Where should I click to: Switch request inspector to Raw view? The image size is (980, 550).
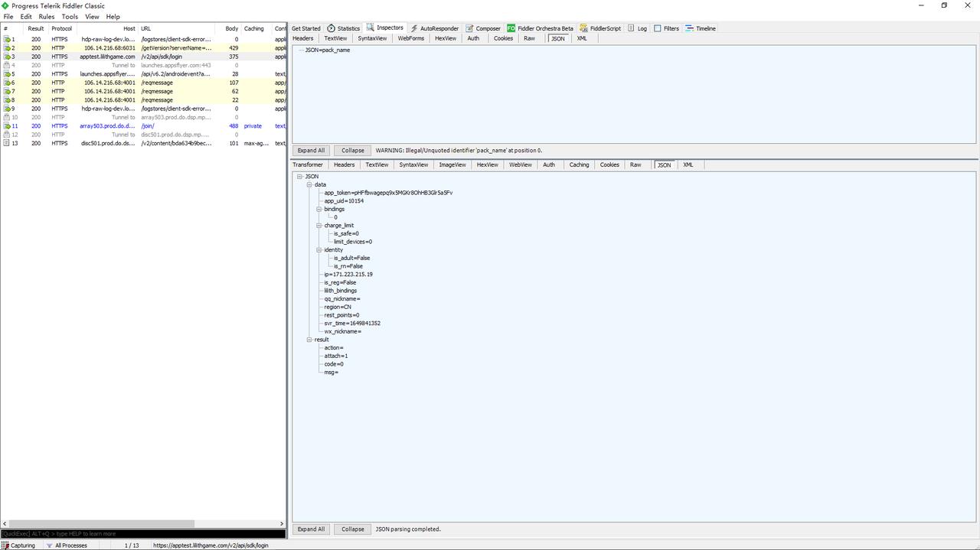530,38
